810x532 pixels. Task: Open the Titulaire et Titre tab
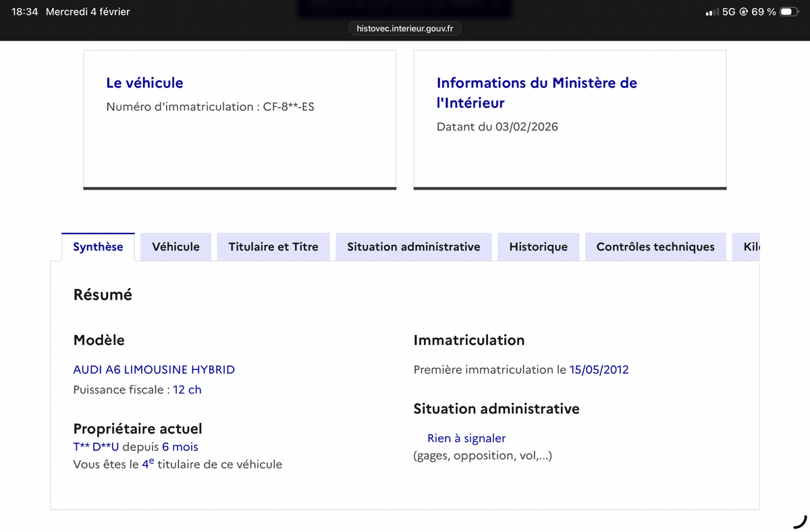click(273, 247)
